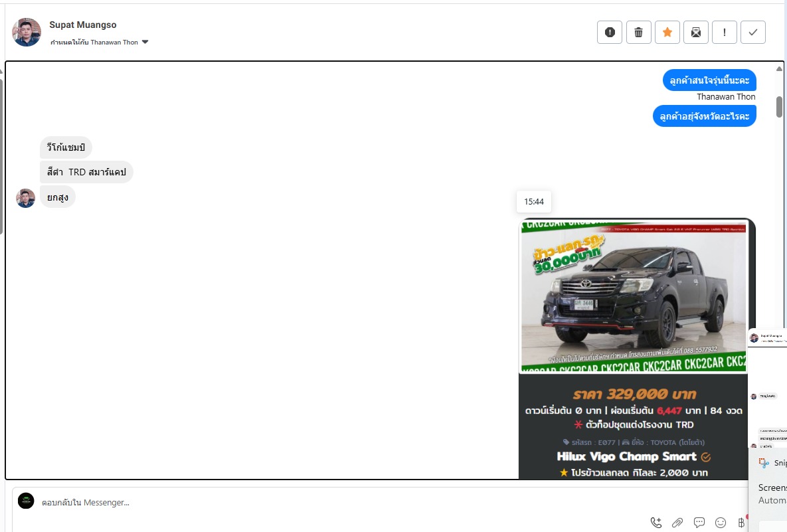This screenshot has width=787, height=532.
Task: Select message 'ลูกค้าอยู่จังหวัดอะไรคะ'
Action: 704,116
